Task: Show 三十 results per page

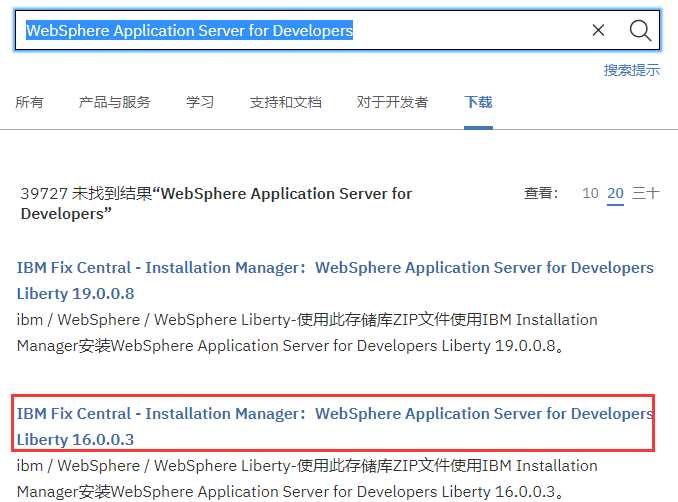Action: [x=646, y=193]
